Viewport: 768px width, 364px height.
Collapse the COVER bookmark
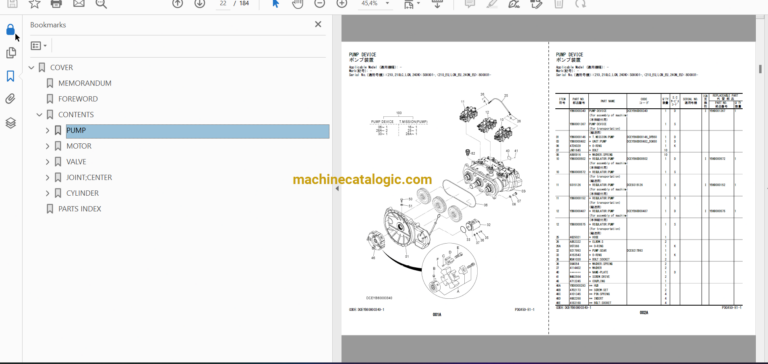pyautogui.click(x=32, y=68)
